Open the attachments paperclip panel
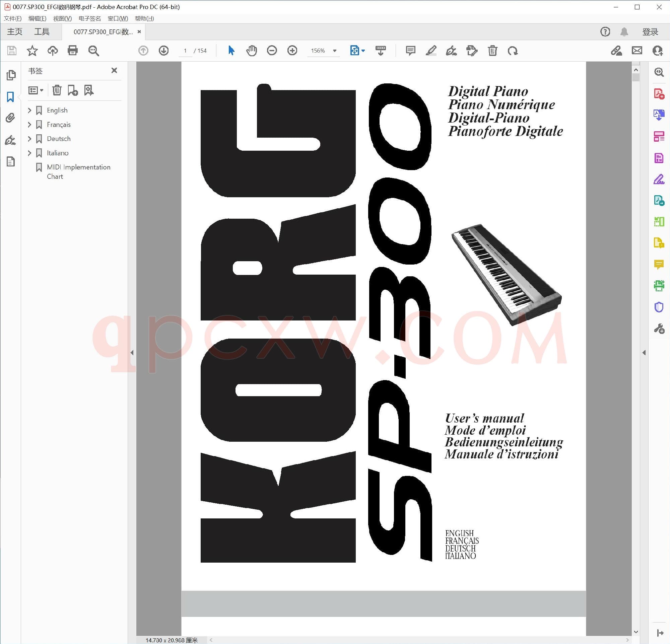This screenshot has width=670, height=644. tap(10, 118)
